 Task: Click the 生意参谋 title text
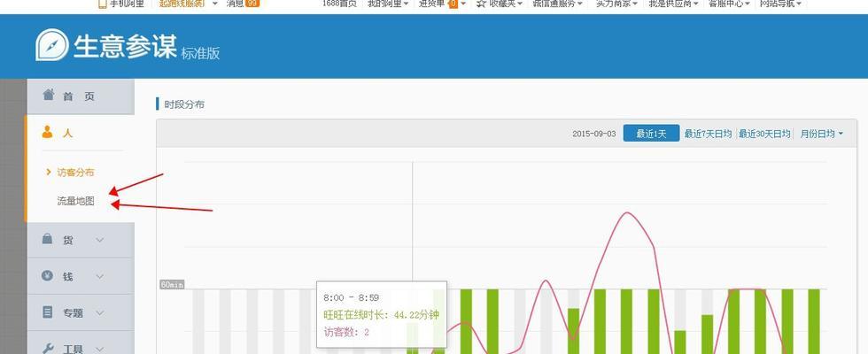pyautogui.click(x=125, y=46)
